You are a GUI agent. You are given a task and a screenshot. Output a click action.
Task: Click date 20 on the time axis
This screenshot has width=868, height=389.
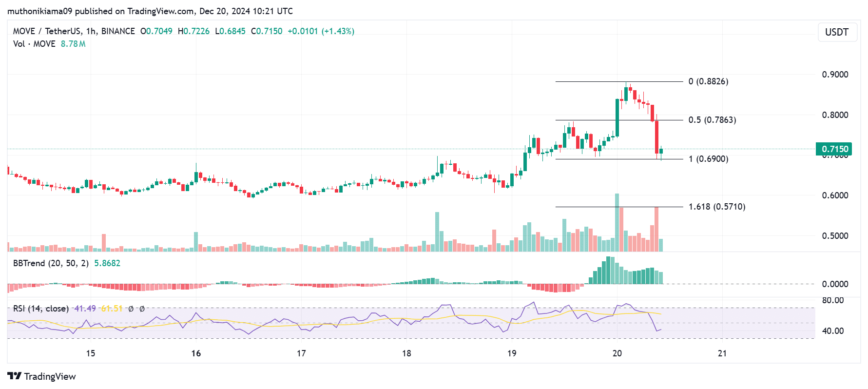click(x=617, y=353)
